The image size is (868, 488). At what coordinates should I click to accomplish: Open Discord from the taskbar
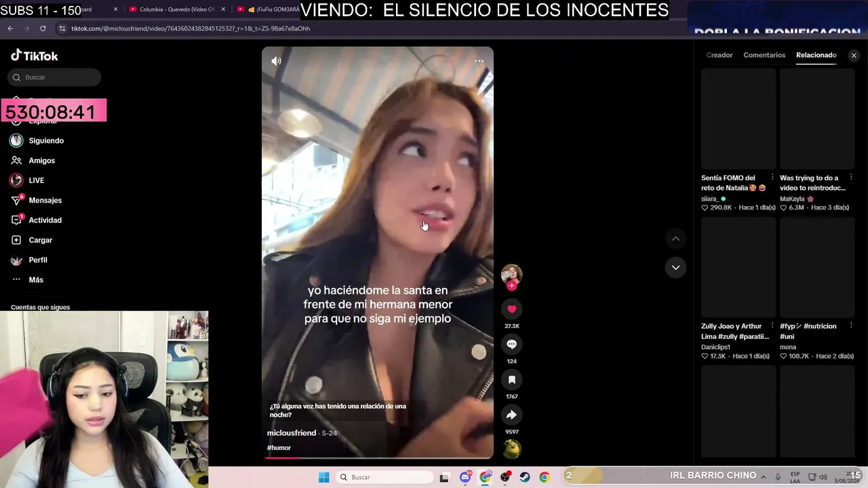(465, 477)
